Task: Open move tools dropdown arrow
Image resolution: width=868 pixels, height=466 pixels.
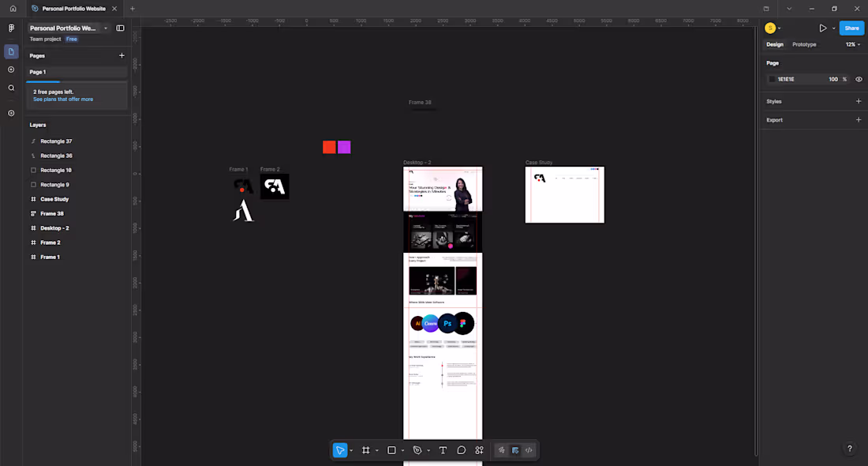Action: point(351,450)
